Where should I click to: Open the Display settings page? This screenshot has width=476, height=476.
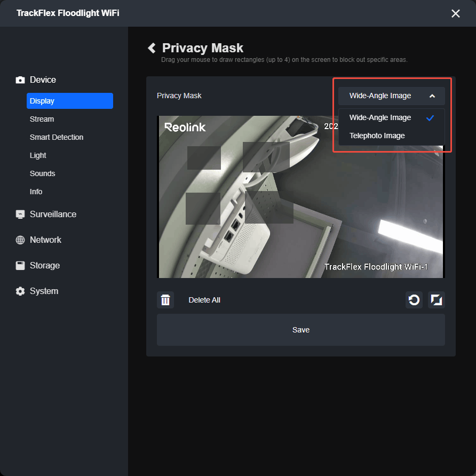(70, 101)
